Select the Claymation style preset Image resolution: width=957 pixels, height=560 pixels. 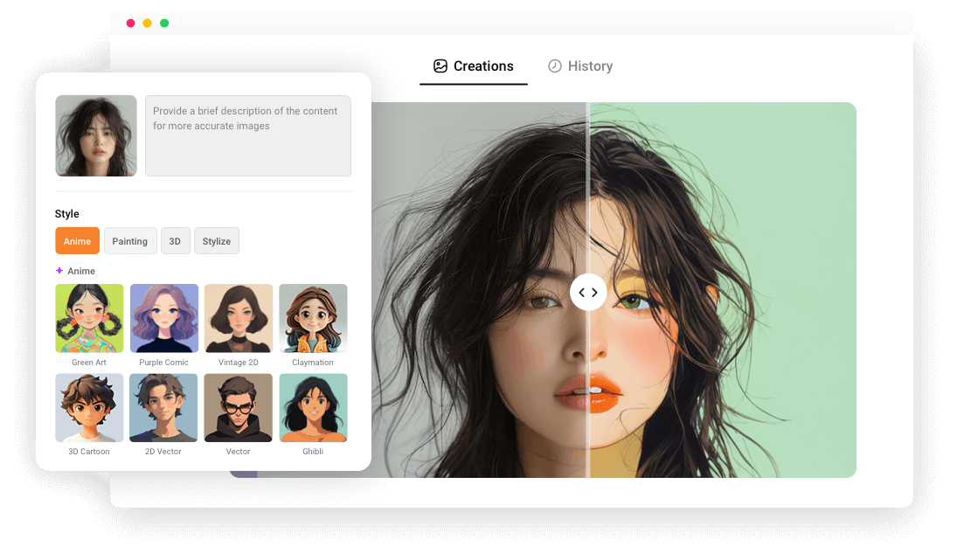313,318
